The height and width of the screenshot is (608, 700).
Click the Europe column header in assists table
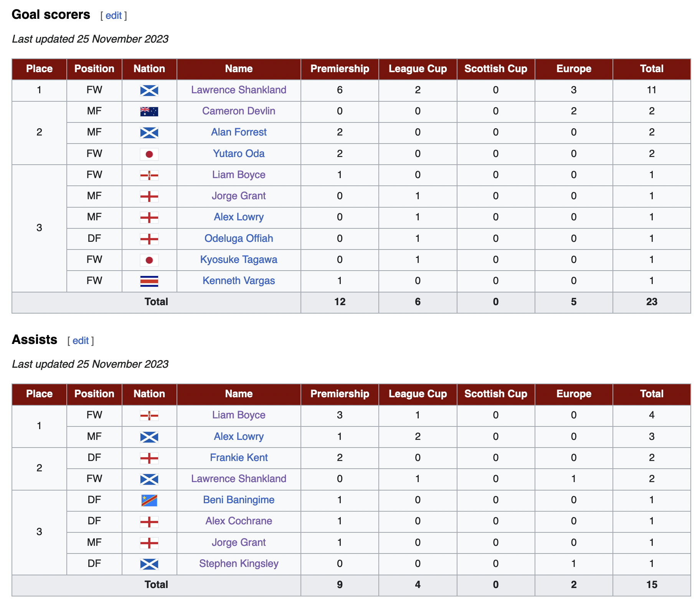(574, 394)
